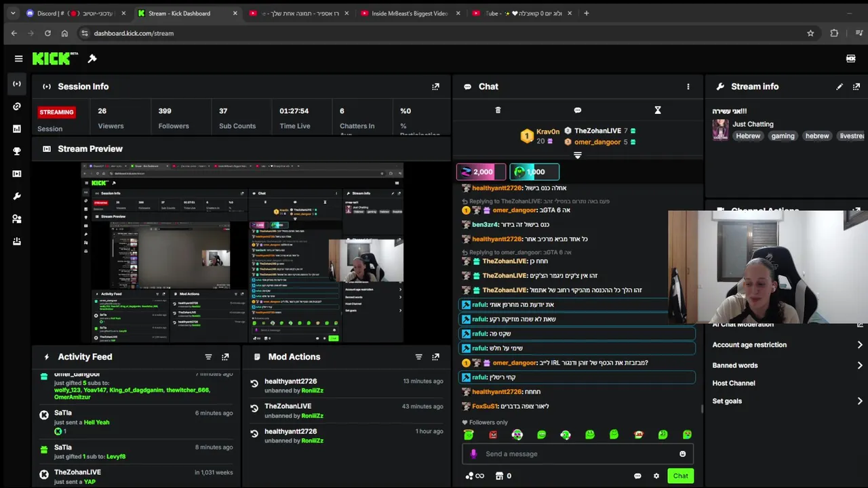Screen dimensions: 868x488
Task: Open the bar chart analytics sidebar icon
Action: pos(17,129)
